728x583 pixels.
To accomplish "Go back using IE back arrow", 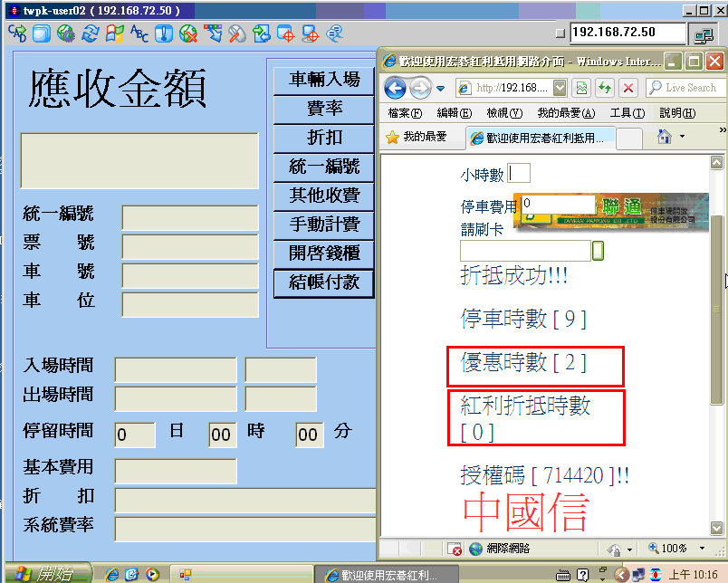I will [395, 88].
